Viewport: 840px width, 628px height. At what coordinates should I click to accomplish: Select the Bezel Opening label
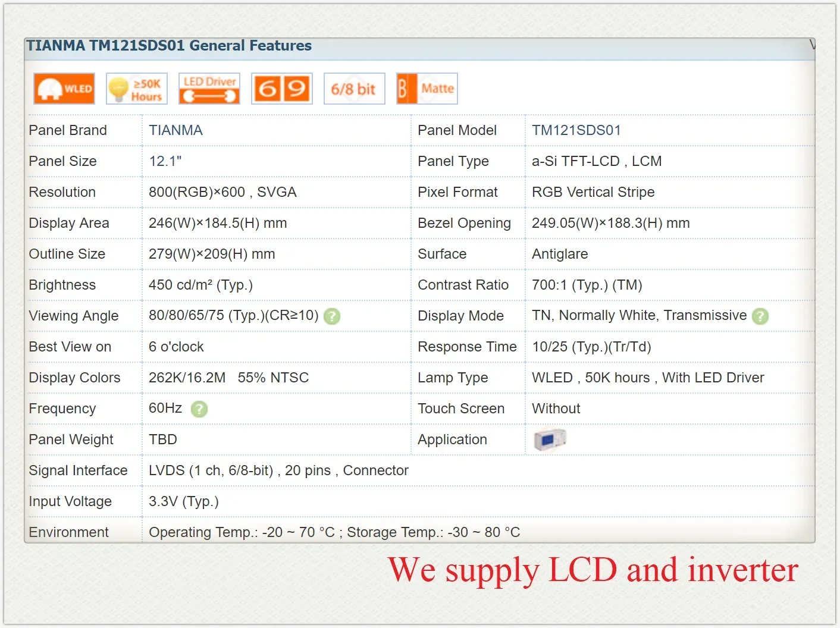pos(464,223)
